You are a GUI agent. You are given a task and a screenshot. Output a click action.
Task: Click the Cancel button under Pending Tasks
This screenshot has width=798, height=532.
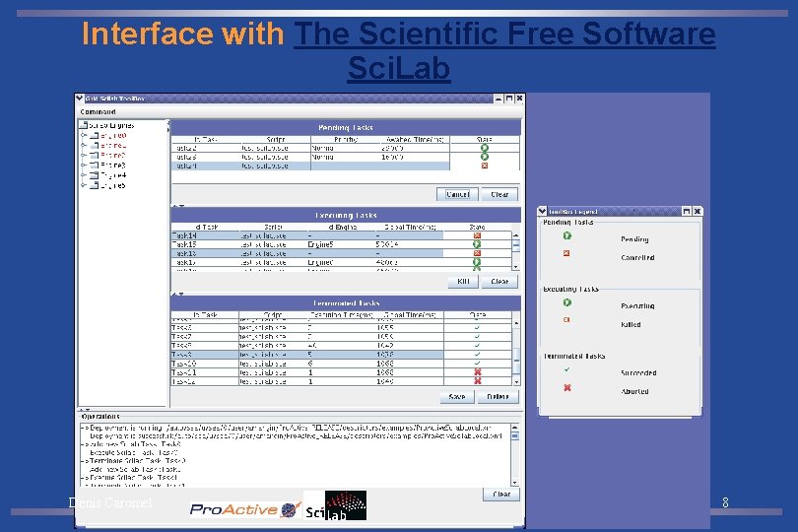(x=457, y=194)
